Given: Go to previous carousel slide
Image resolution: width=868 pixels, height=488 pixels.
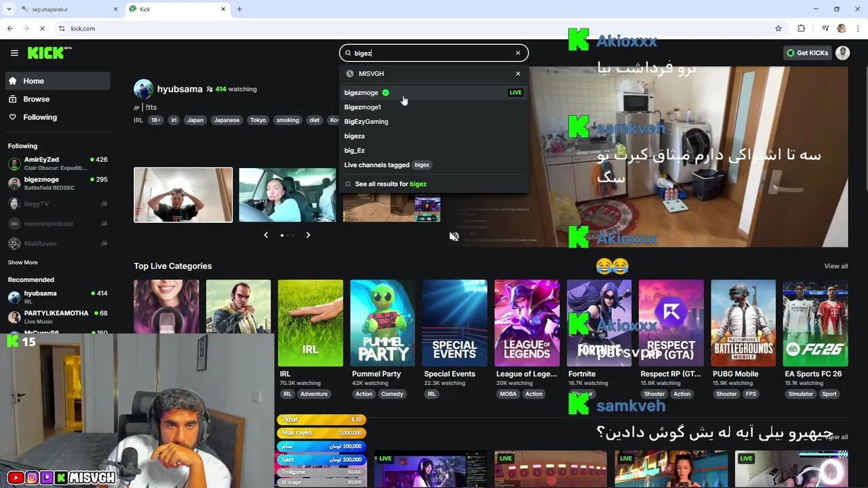Looking at the screenshot, I should tap(266, 235).
